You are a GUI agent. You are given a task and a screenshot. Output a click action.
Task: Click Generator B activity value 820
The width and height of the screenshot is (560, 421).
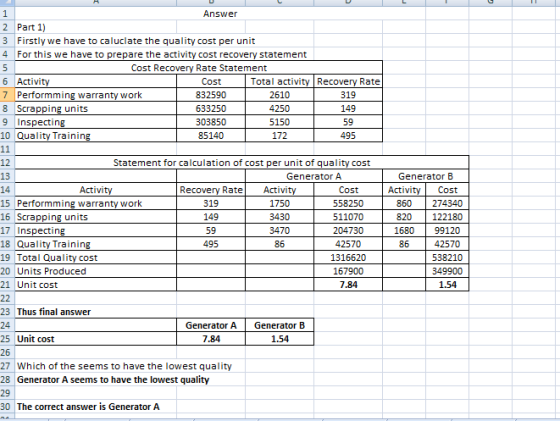point(404,217)
